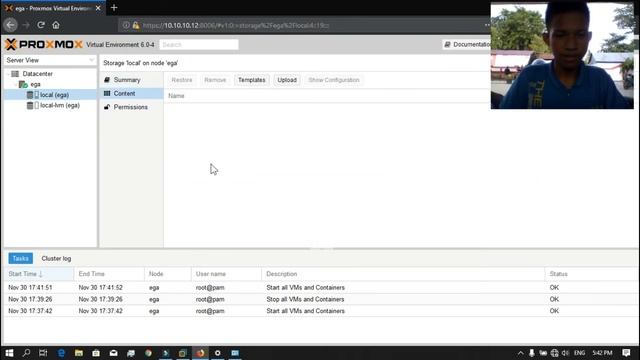Open the Permissions section
Image resolution: width=640 pixels, height=360 pixels.
coord(131,107)
